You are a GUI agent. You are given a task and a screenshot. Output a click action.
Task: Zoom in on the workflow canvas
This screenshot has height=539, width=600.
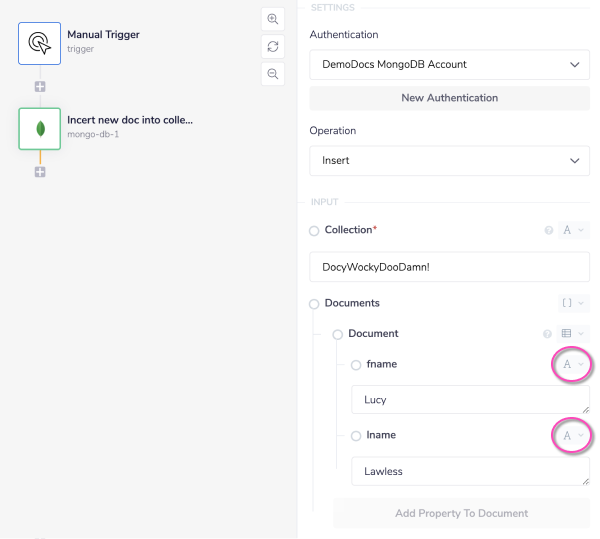tap(272, 19)
